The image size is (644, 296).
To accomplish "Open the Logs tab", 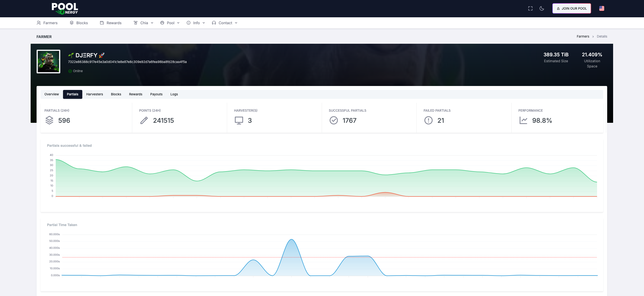I will click(174, 94).
